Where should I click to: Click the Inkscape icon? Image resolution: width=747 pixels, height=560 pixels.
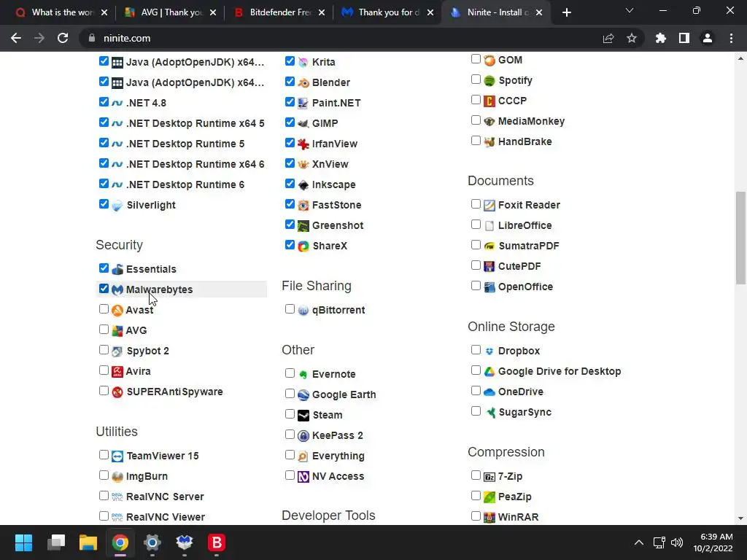[x=303, y=184]
